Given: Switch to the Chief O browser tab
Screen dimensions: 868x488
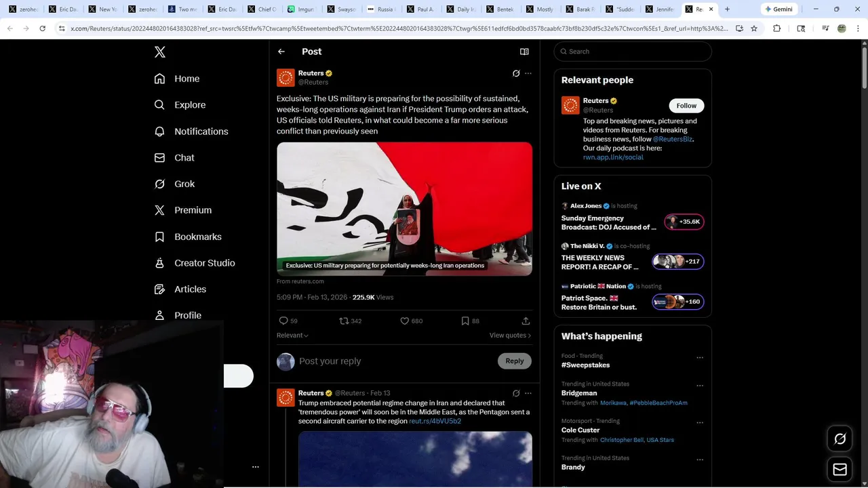Looking at the screenshot, I should pos(262,9).
